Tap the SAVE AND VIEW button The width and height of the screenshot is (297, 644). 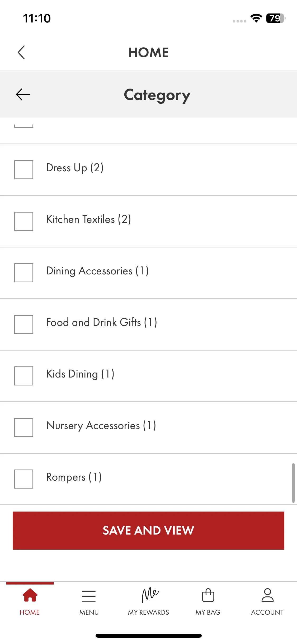148,531
